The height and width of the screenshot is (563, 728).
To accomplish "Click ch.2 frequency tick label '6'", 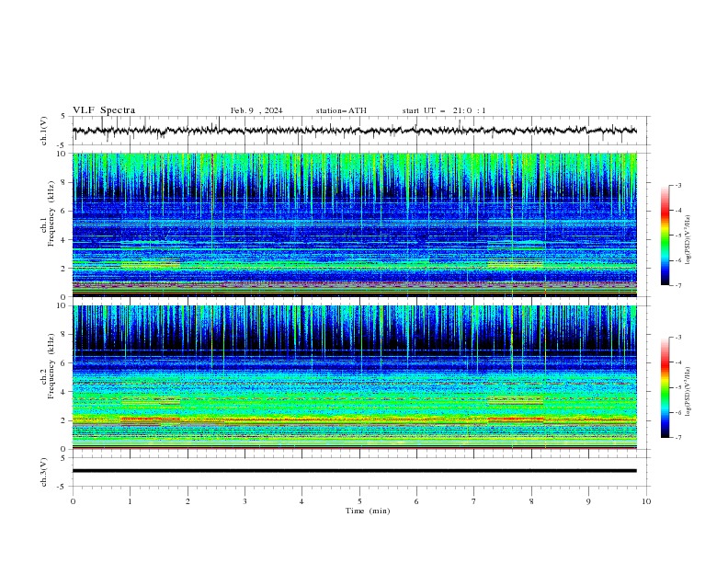I will (63, 362).
